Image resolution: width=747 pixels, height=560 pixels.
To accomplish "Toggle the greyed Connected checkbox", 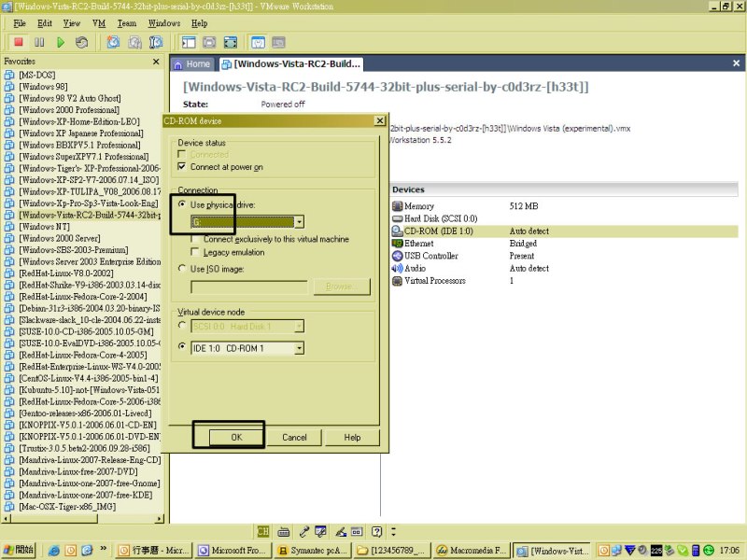I will point(181,154).
